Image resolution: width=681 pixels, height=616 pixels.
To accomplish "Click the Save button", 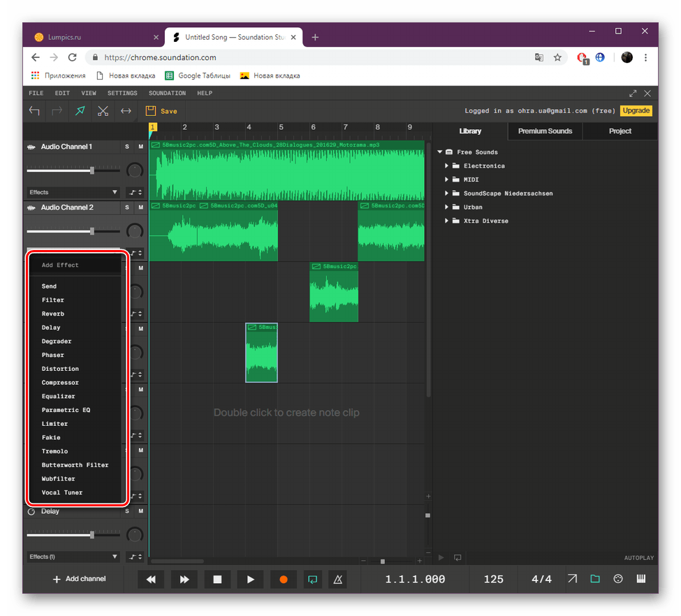I will pos(163,110).
